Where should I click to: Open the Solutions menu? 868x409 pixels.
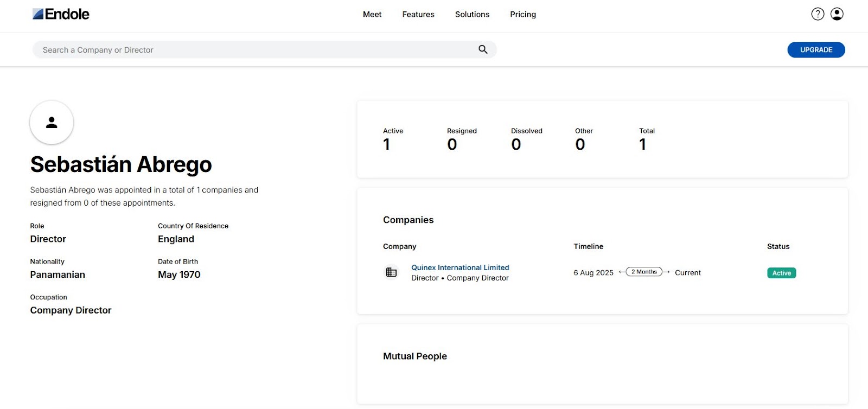click(x=472, y=15)
